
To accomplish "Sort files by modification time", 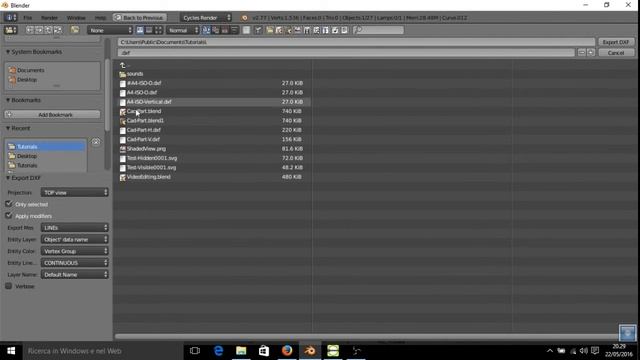I will click(225, 30).
